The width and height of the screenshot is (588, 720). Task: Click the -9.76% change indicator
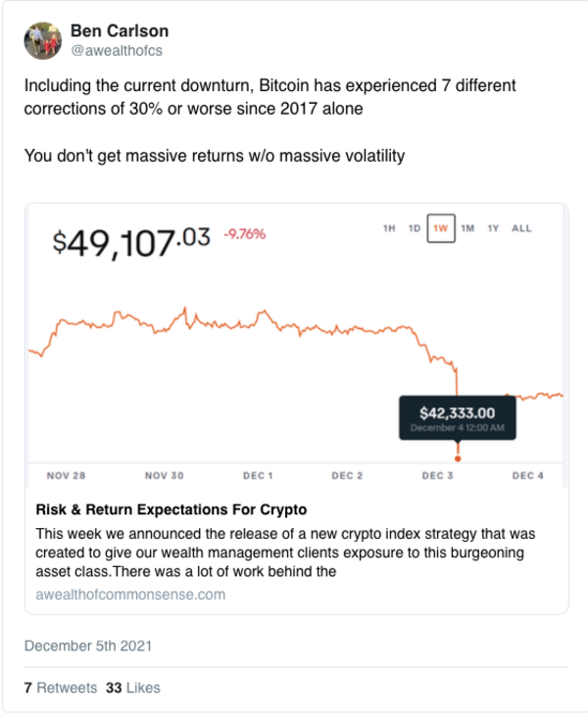pos(244,234)
